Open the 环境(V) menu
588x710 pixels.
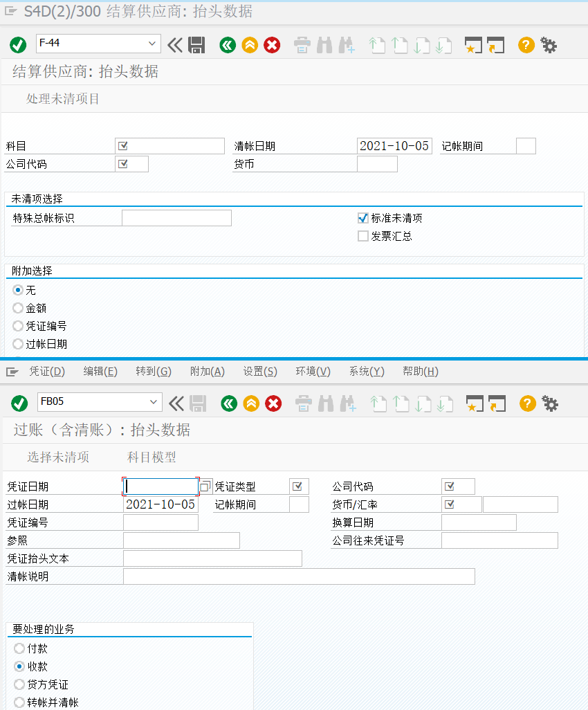(x=312, y=371)
